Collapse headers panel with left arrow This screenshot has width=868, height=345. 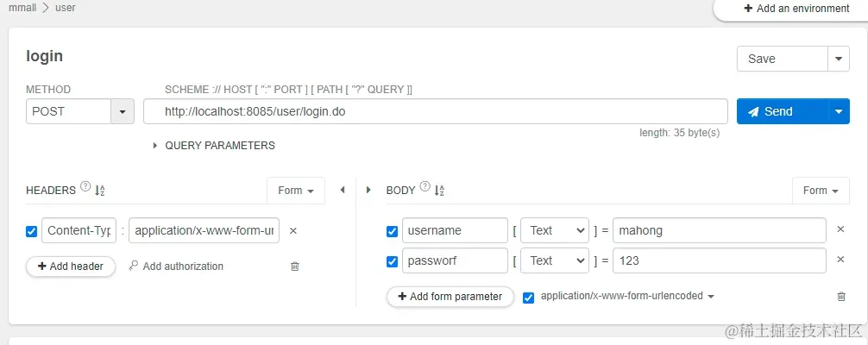tap(343, 190)
